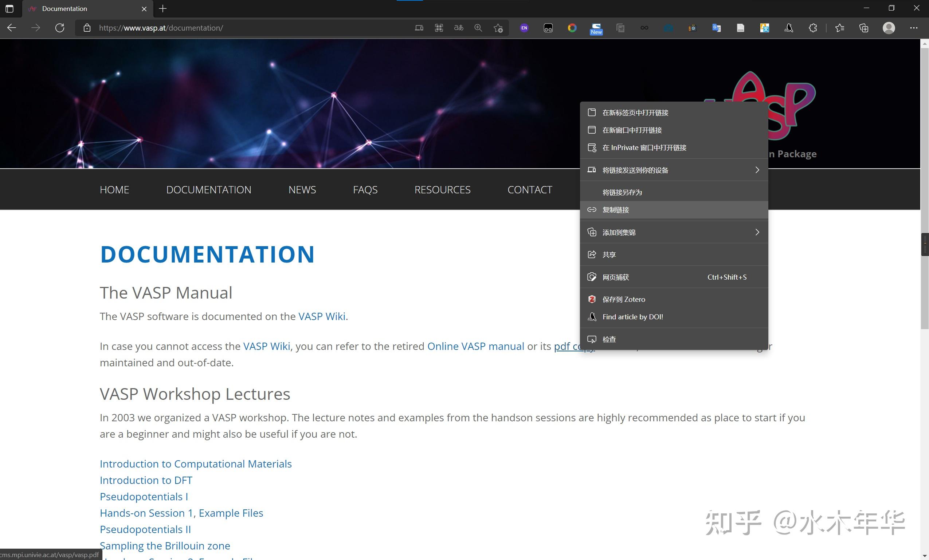Screen dimensions: 929x560
Task: Open the Extensions puzzle icon
Action: pyautogui.click(x=813, y=28)
